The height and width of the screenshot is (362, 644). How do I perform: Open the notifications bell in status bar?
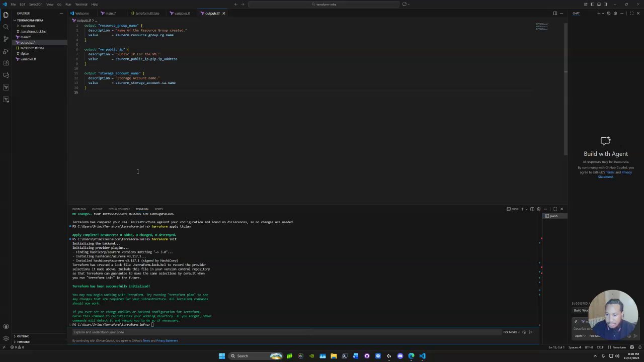pos(639,347)
